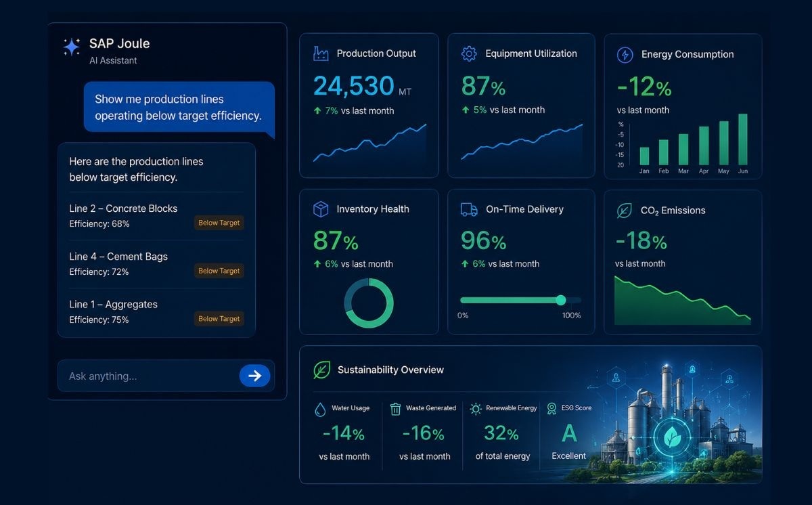Click the Energy Consumption lightning bolt icon
This screenshot has width=812, height=505.
coord(625,54)
